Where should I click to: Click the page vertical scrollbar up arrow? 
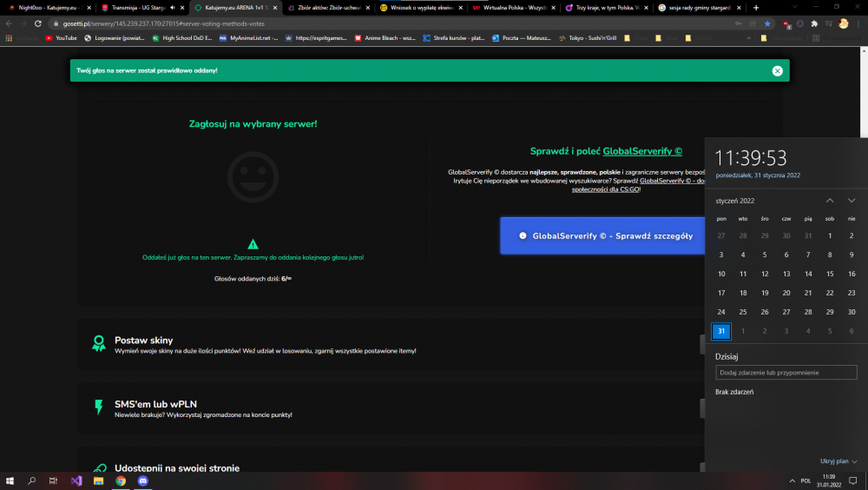[864, 51]
